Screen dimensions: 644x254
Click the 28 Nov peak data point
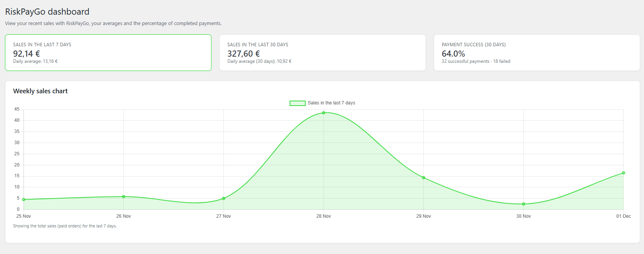[324, 113]
